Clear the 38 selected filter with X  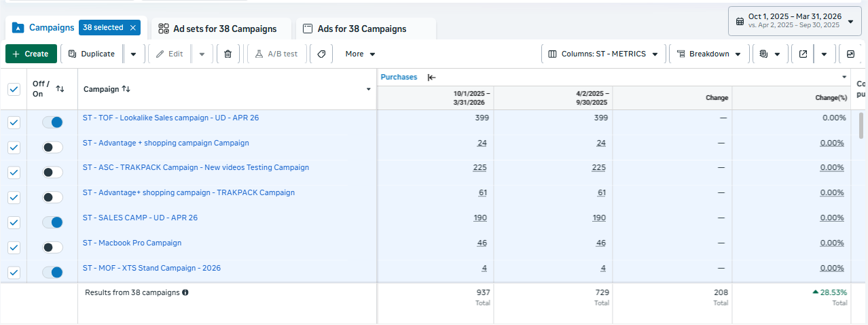(x=133, y=28)
